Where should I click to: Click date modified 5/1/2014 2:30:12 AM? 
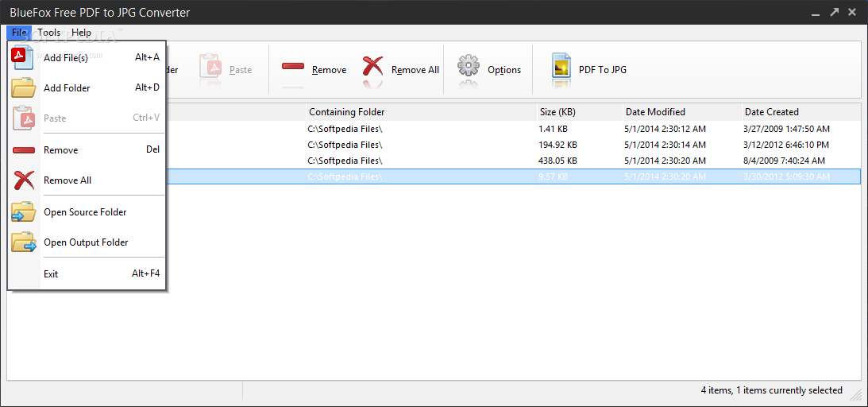coord(665,129)
